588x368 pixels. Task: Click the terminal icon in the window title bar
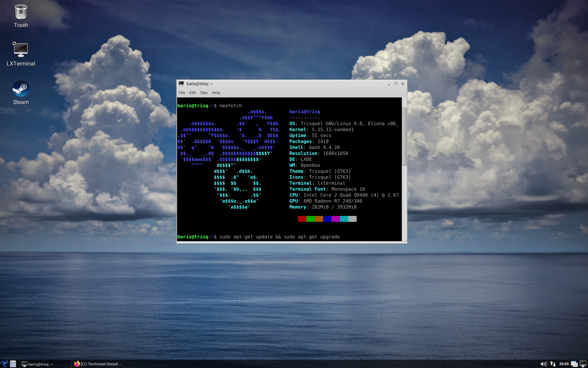(181, 84)
